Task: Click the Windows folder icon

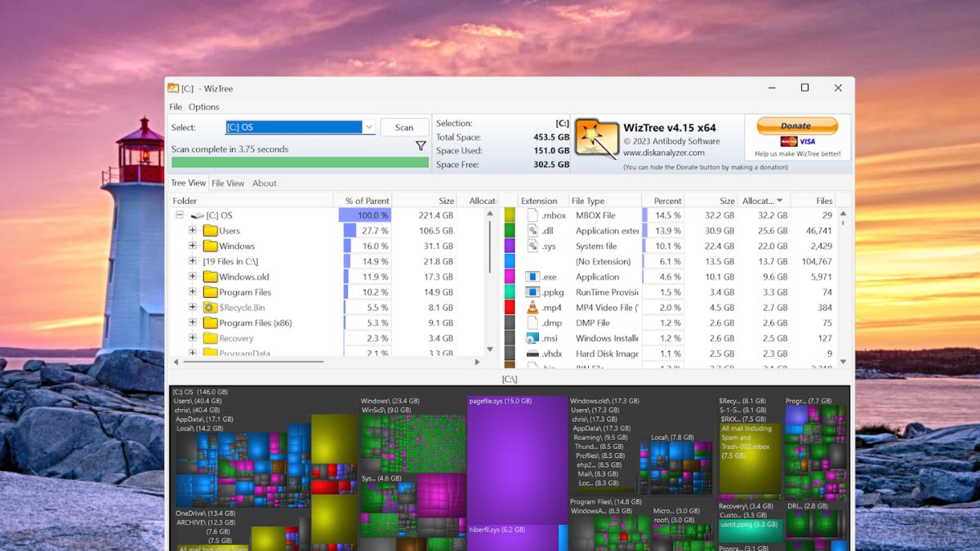Action: pyautogui.click(x=210, y=247)
